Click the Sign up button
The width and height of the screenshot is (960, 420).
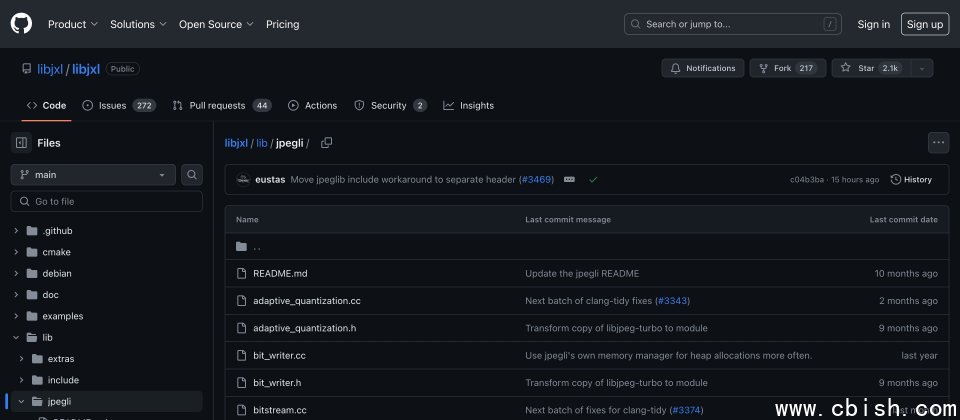click(925, 24)
